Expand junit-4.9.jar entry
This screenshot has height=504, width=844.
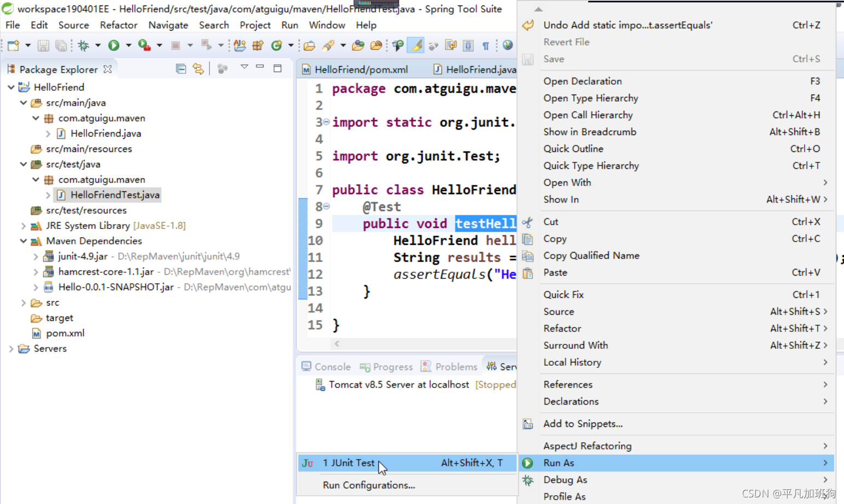pyautogui.click(x=36, y=256)
